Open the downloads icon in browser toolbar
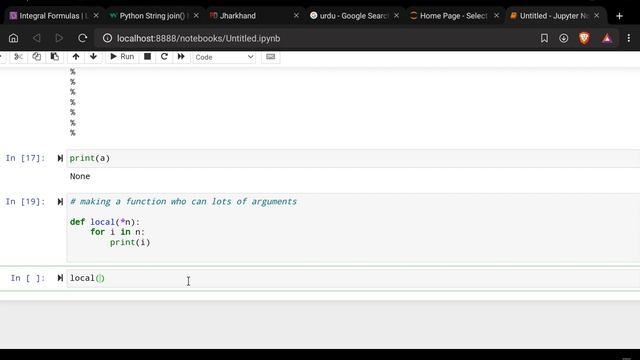The image size is (640, 360). pyautogui.click(x=563, y=38)
